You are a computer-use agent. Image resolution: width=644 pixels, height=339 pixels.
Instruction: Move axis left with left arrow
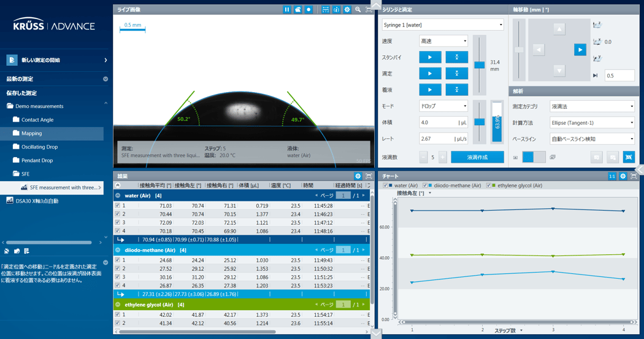(539, 50)
